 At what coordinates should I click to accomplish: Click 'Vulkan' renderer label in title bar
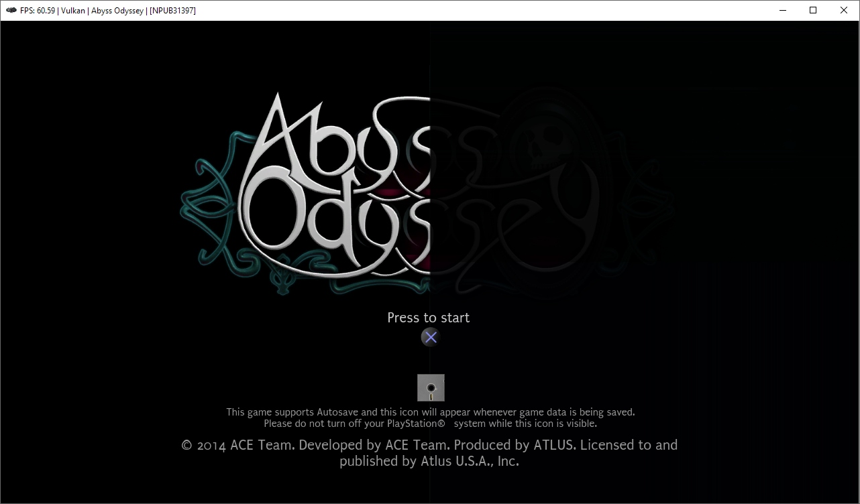74,11
